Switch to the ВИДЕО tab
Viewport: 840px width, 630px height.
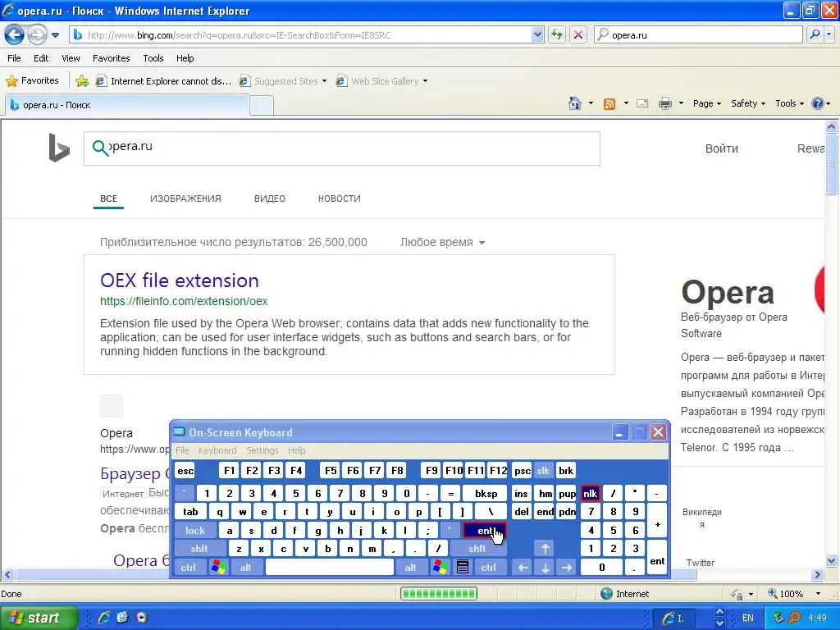coord(269,199)
